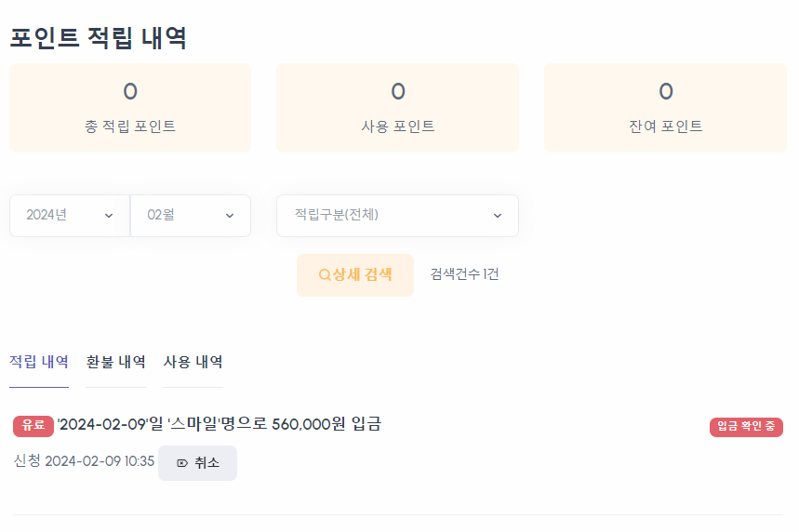Open the 환불 내역 tab
This screenshot has width=799, height=532.
click(x=116, y=362)
